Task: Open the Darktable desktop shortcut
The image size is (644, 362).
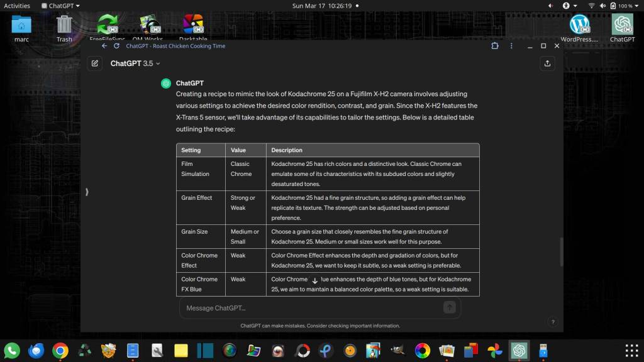Action: [x=193, y=28]
